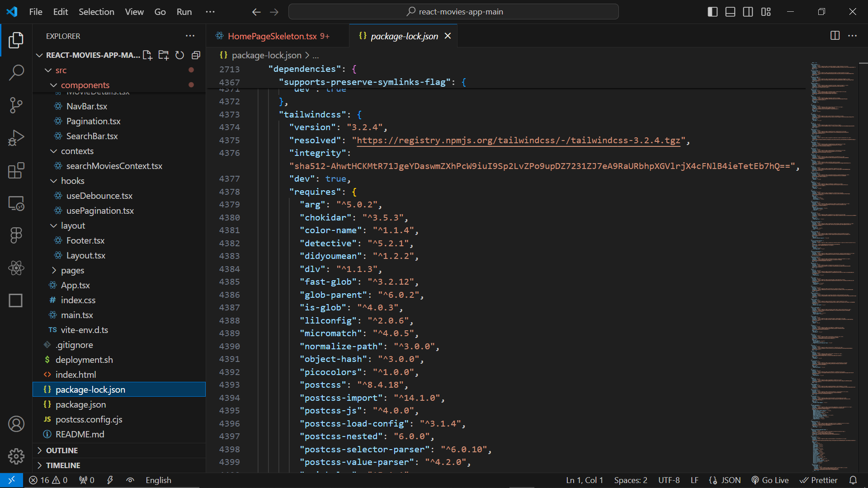Toggle the secondary side bar

[x=748, y=12]
